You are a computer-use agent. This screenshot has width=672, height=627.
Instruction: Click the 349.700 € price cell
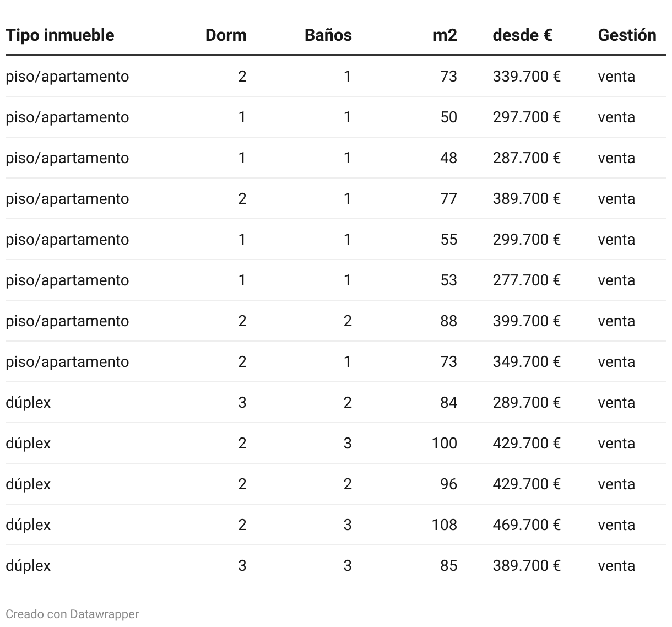527,361
